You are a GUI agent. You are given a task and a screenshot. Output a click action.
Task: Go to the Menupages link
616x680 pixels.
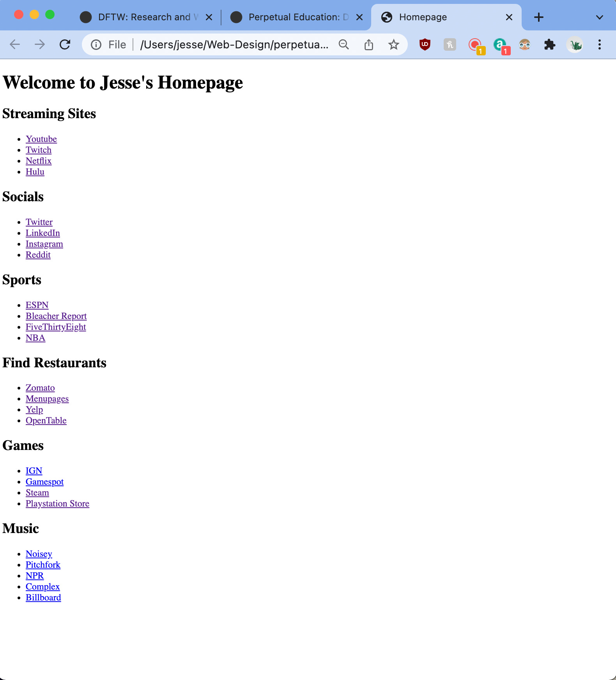47,398
